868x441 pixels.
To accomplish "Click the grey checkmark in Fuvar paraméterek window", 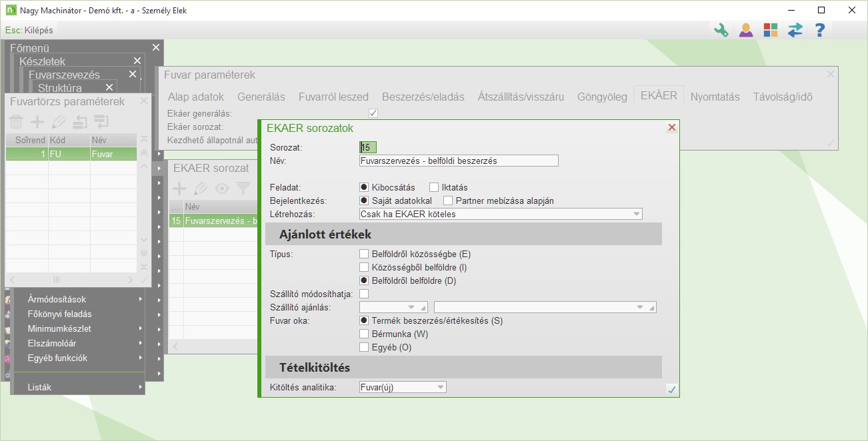I will (x=831, y=143).
